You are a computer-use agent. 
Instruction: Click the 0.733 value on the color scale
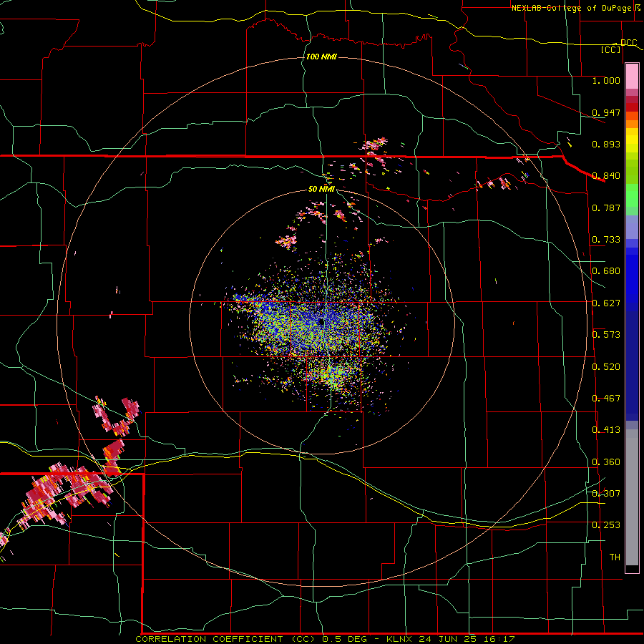pyautogui.click(x=606, y=240)
